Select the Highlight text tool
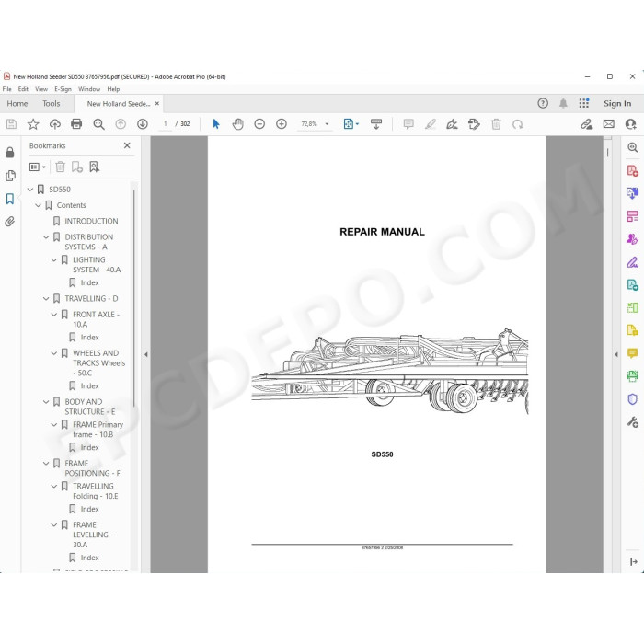The image size is (644, 644). click(430, 124)
